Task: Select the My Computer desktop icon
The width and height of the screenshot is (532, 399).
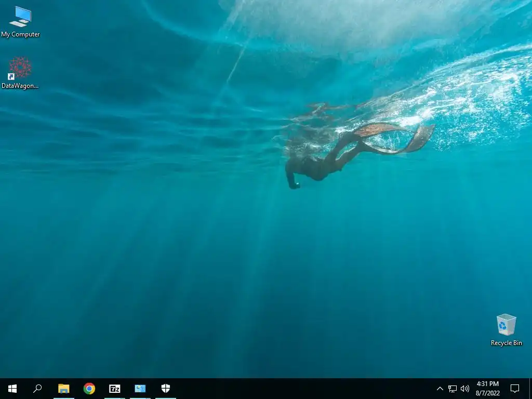Action: (20, 21)
